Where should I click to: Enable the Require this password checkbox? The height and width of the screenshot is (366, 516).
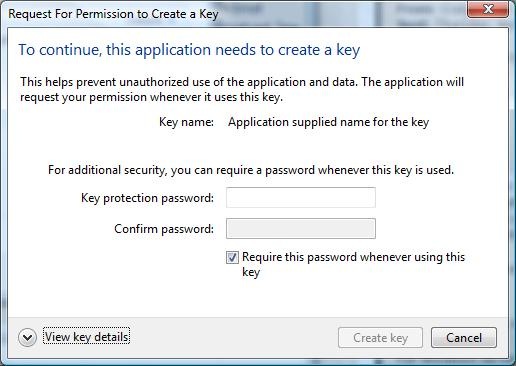(232, 258)
